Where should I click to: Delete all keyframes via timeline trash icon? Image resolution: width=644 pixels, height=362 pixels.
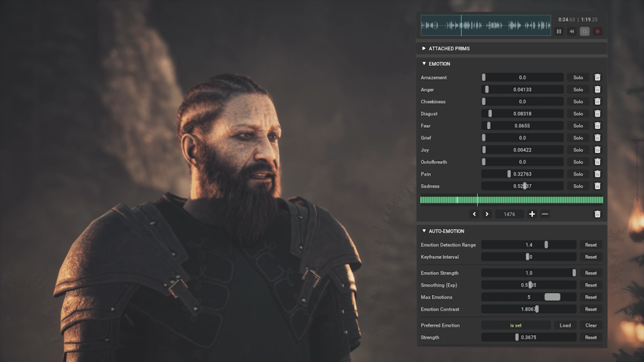coord(597,214)
